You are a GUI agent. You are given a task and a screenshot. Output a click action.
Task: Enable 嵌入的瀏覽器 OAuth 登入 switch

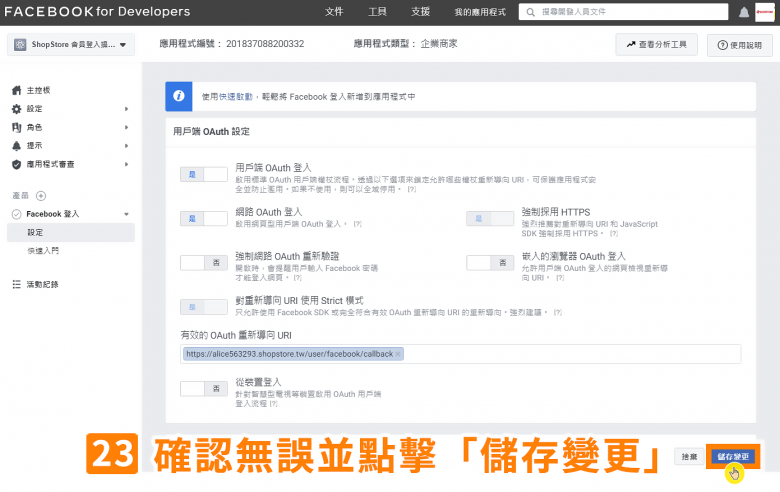[490, 263]
